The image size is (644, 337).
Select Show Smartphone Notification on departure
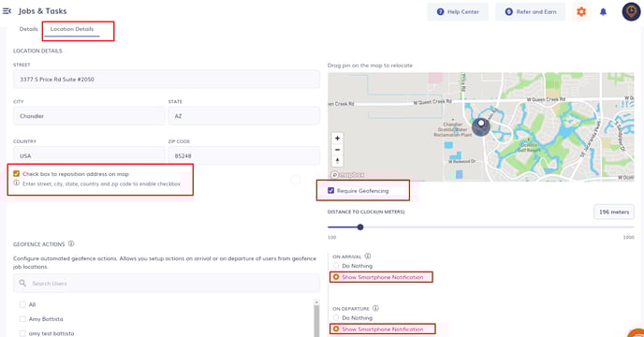tap(336, 330)
